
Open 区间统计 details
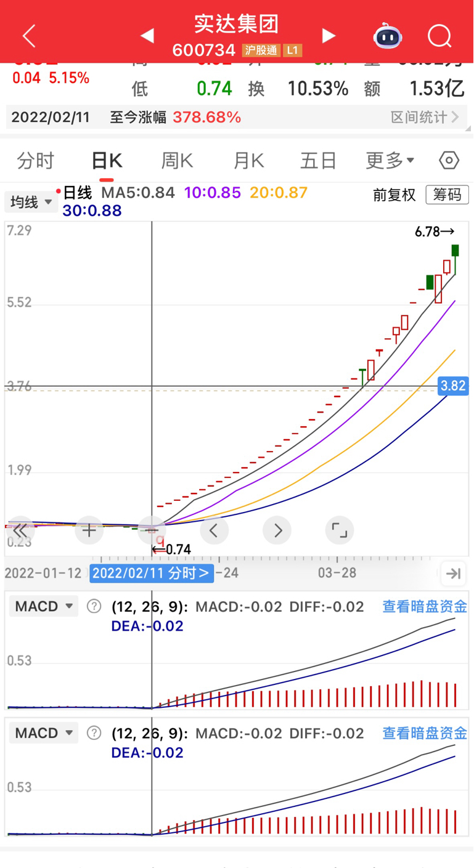pos(425,117)
